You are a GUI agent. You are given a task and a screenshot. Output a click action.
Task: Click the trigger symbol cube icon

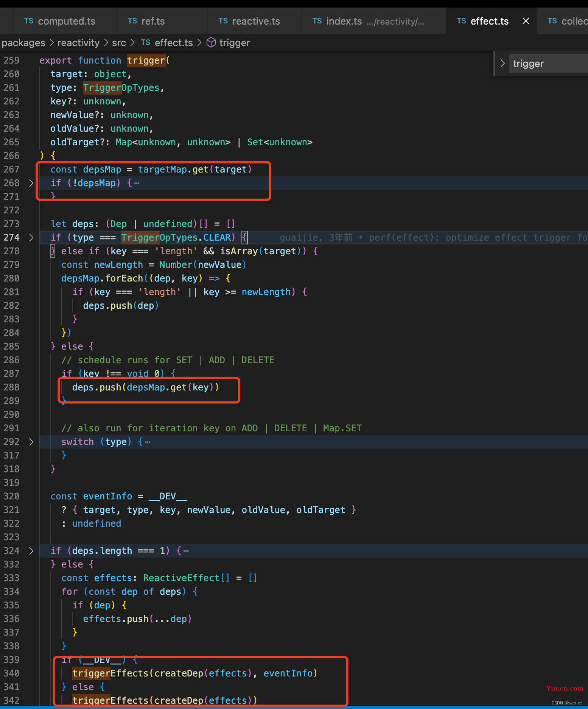pyautogui.click(x=211, y=43)
